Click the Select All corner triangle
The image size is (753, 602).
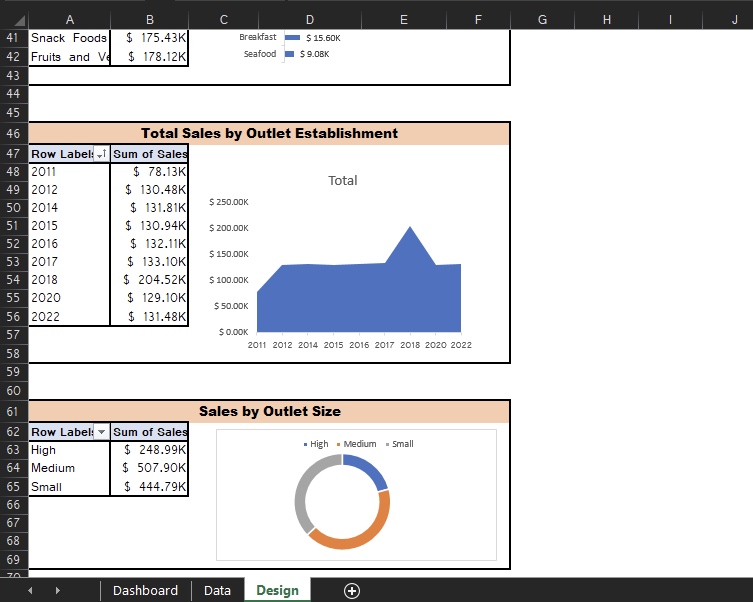tap(14, 20)
